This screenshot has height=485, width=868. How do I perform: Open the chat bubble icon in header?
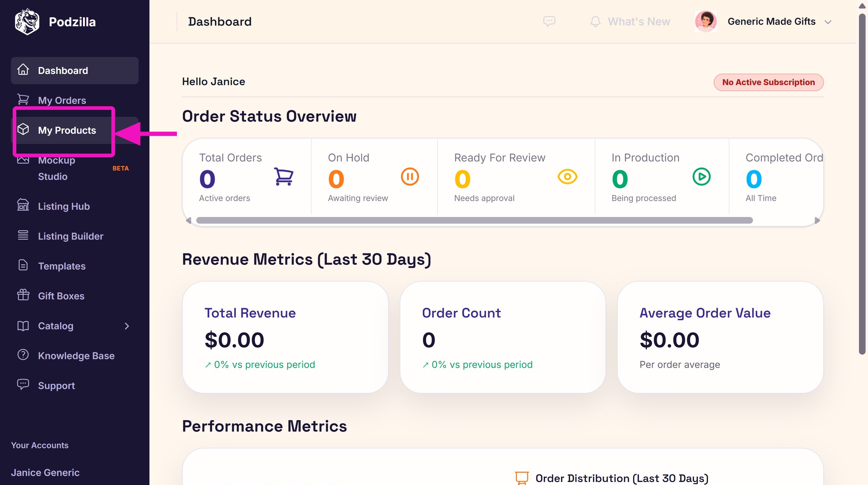(549, 21)
